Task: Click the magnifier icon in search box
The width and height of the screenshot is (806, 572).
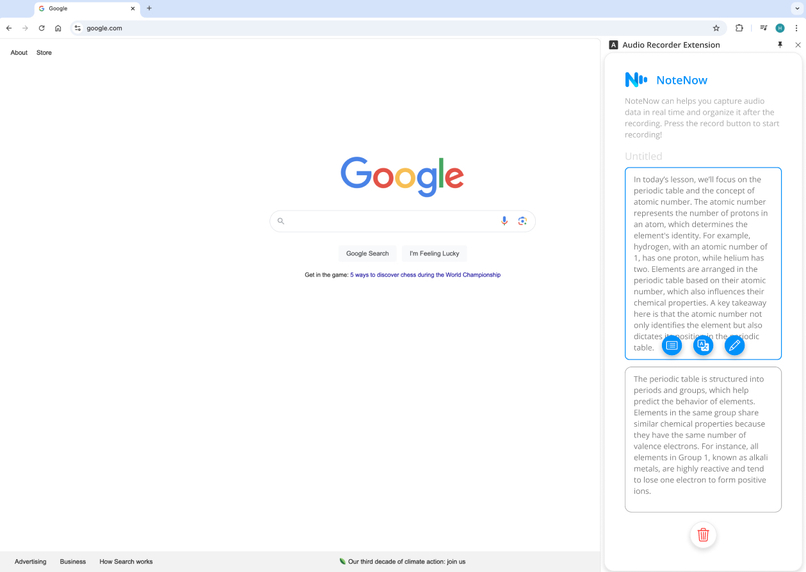Action: [x=281, y=221]
